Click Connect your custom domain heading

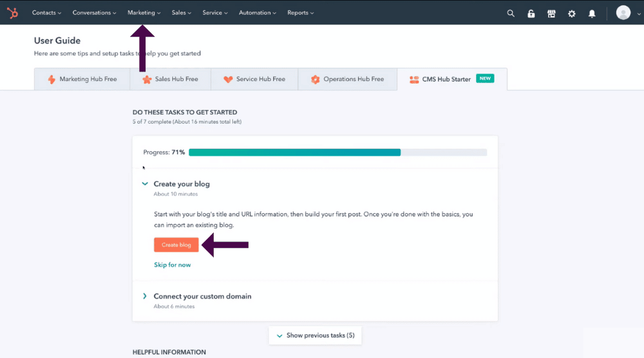[202, 296]
